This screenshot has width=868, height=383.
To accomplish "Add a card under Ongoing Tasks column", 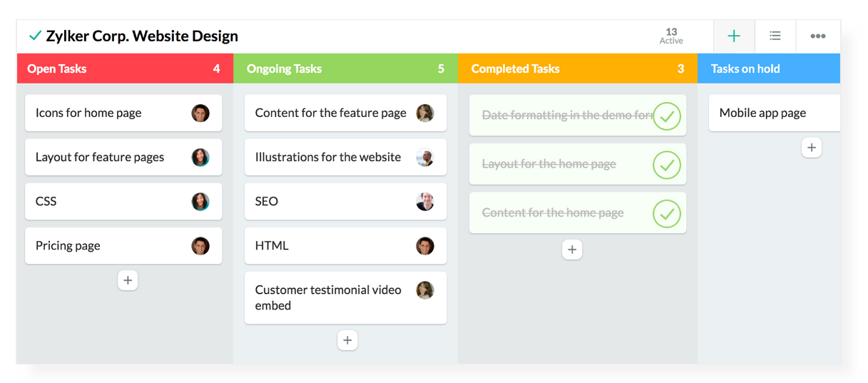I will [347, 340].
